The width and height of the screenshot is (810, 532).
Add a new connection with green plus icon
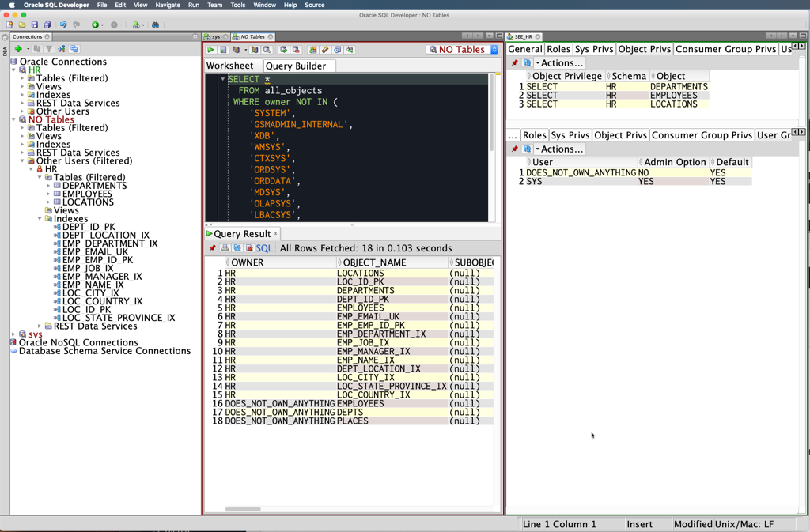[18, 49]
